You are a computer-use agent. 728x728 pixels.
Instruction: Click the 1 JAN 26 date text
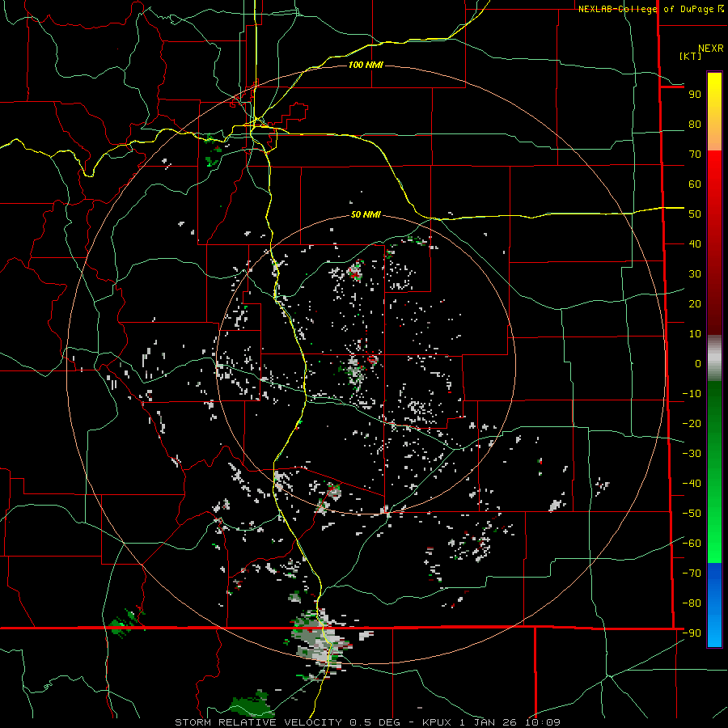click(x=489, y=722)
